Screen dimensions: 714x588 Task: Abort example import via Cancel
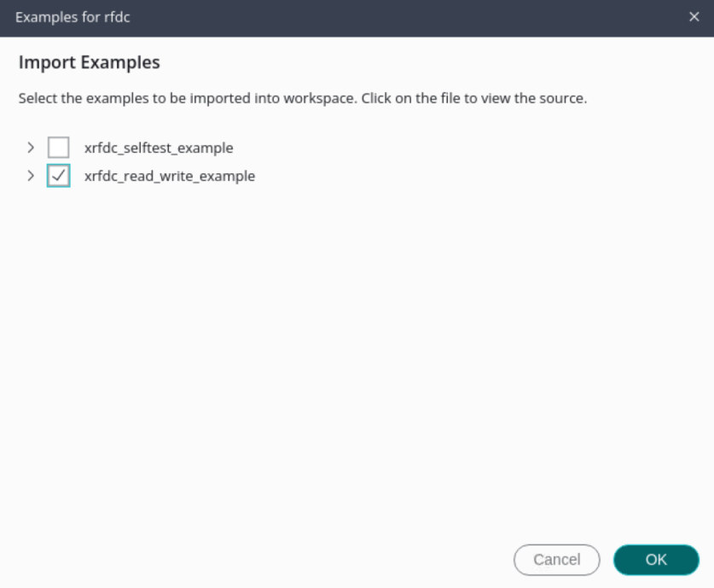556,560
